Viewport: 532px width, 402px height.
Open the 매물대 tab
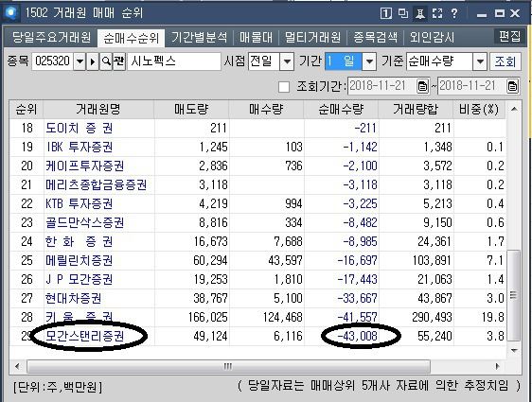click(256, 37)
